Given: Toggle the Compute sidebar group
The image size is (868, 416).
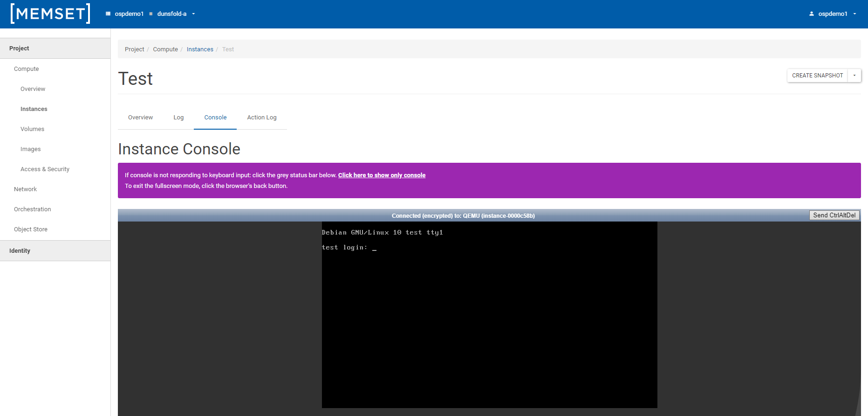Looking at the screenshot, I should [55, 69].
